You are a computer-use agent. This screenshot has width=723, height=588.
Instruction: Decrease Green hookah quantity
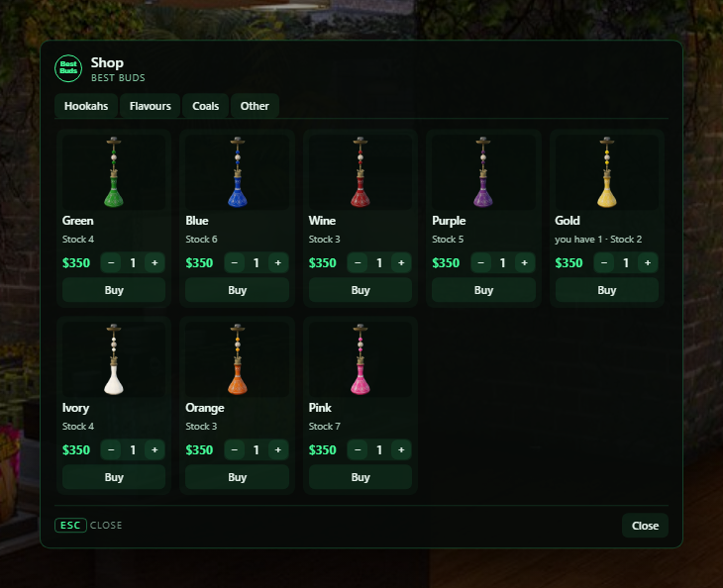pos(111,262)
